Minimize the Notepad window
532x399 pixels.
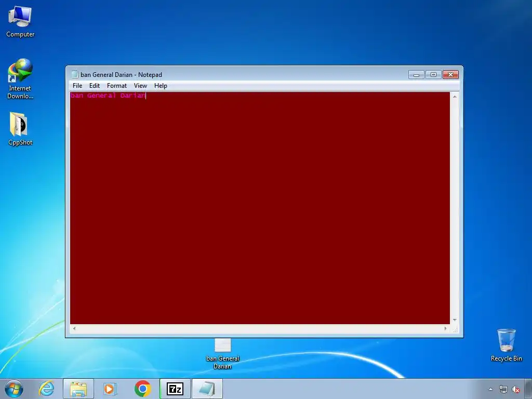(x=416, y=75)
